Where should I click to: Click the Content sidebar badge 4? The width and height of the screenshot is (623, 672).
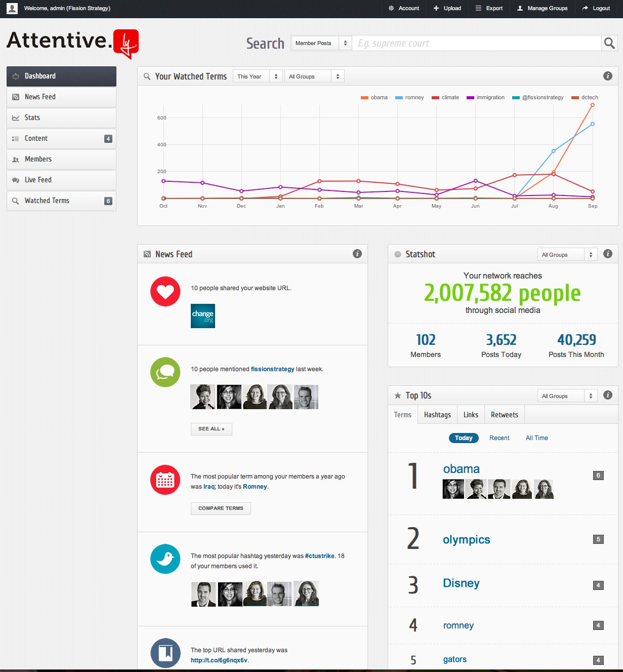click(108, 139)
